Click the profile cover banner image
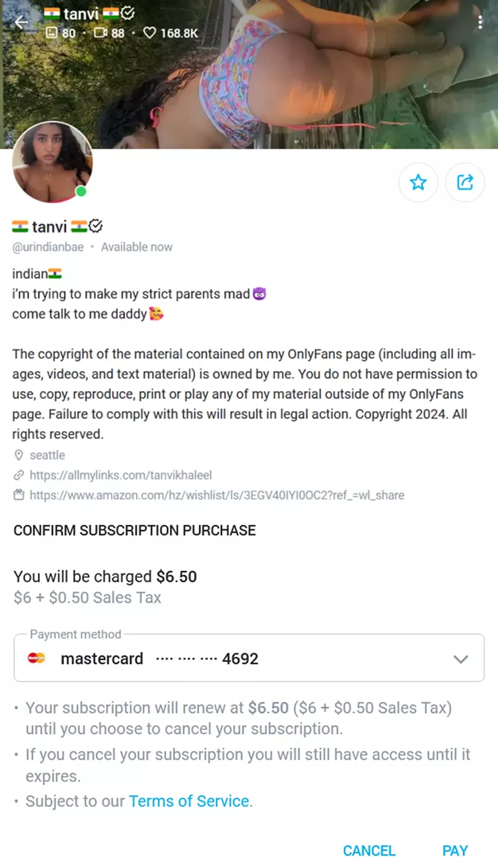This screenshot has width=498, height=868. point(249,74)
